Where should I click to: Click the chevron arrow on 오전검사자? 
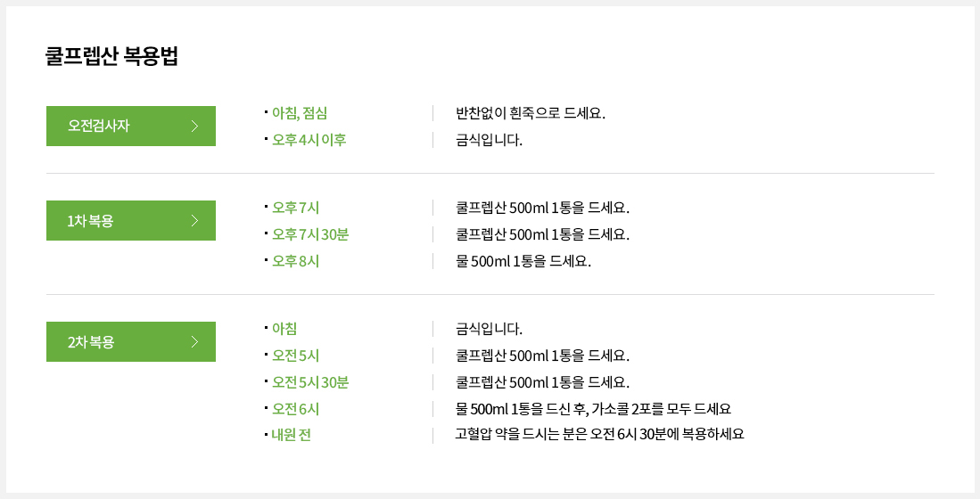coord(194,127)
